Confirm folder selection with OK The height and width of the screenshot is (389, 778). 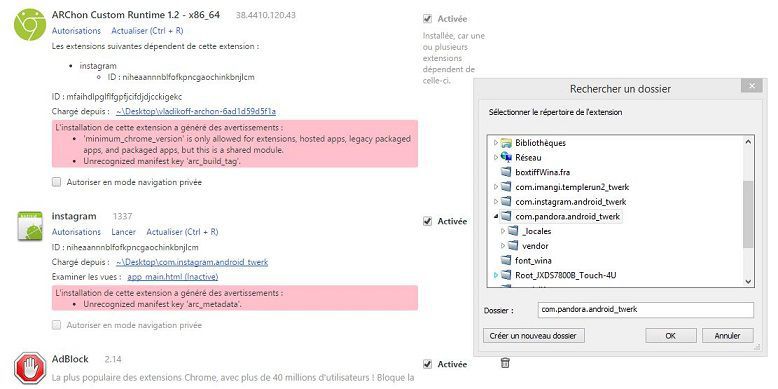670,335
